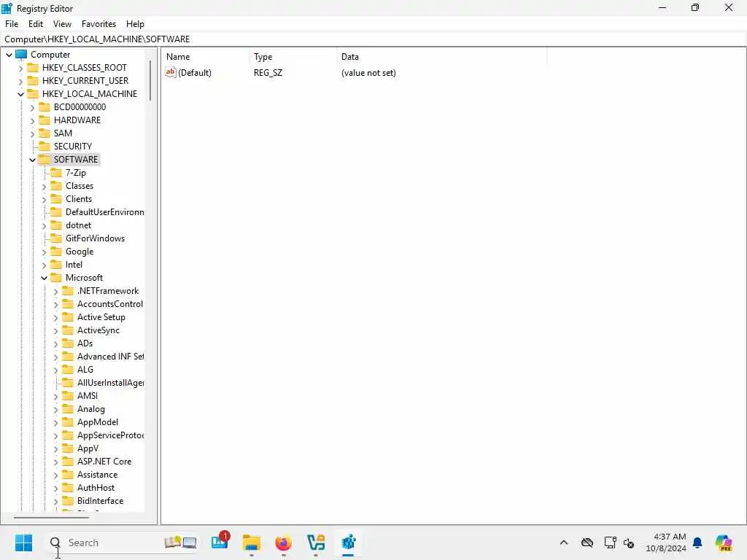Select the ActiveSync folder icon
Screen dimensions: 747x560
click(x=68, y=330)
